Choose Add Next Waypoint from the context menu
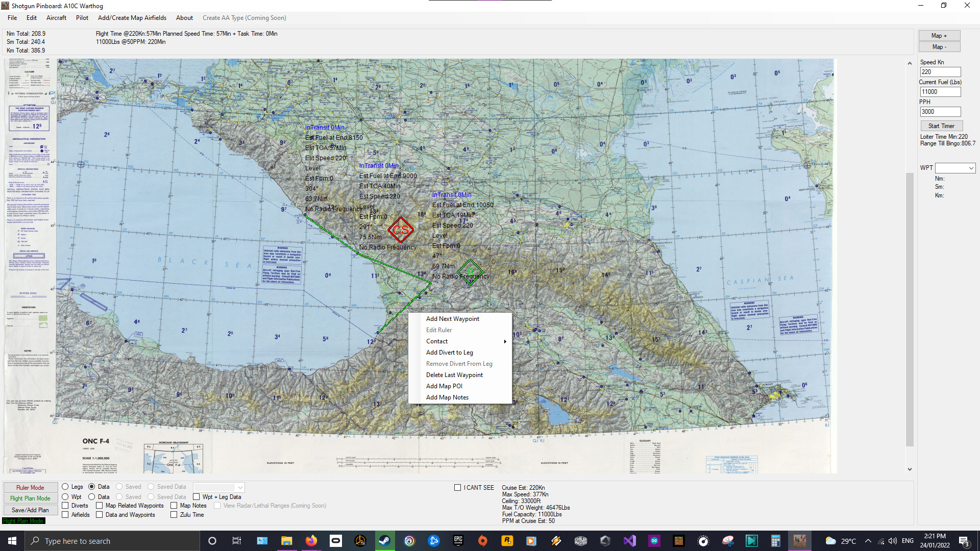 point(452,318)
